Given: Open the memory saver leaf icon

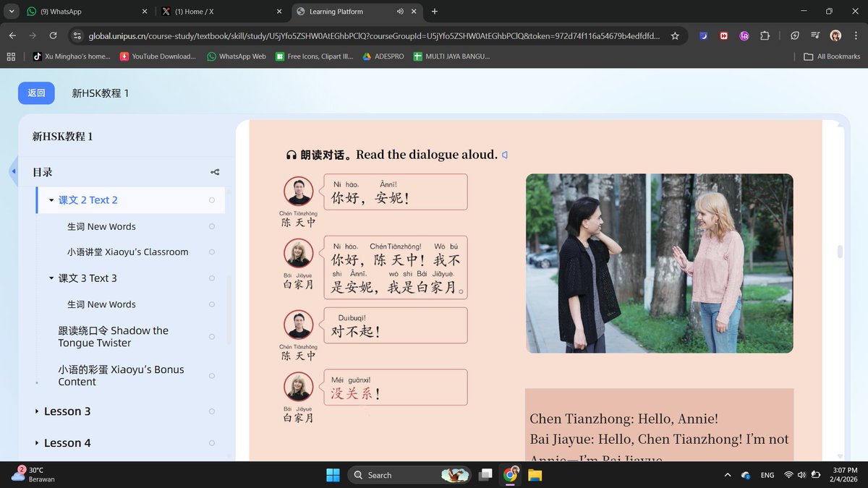Looking at the screenshot, I should tap(795, 35).
